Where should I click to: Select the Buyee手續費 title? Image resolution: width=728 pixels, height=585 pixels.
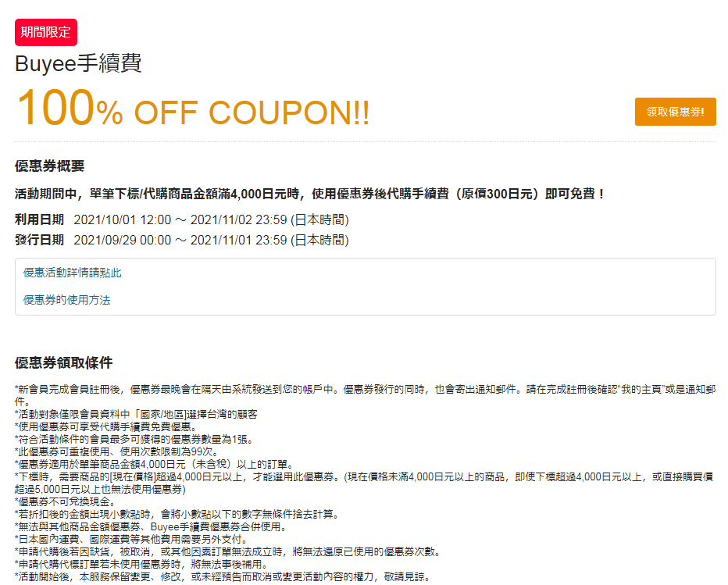coord(78,63)
